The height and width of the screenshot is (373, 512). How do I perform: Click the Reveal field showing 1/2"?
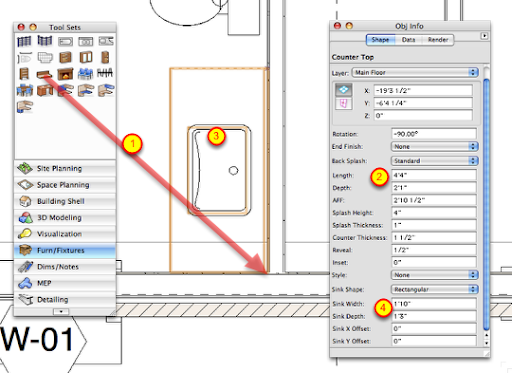coord(434,250)
